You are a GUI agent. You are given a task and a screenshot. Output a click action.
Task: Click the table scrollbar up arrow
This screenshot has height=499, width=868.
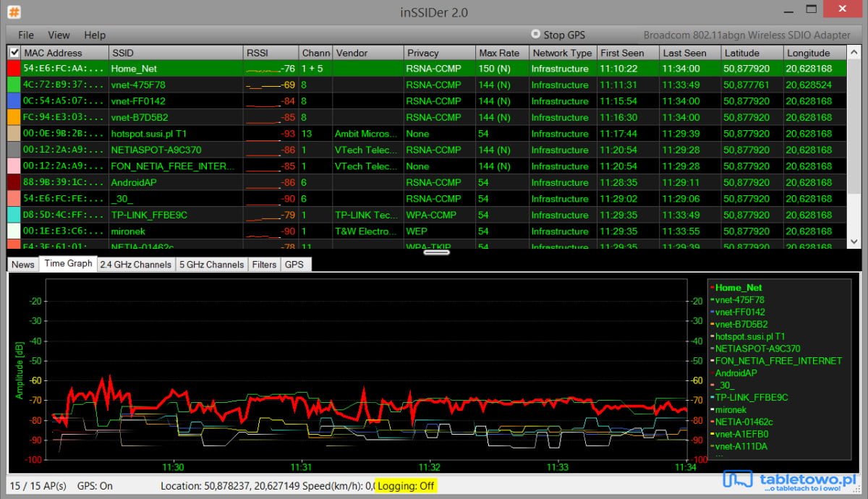tap(854, 53)
